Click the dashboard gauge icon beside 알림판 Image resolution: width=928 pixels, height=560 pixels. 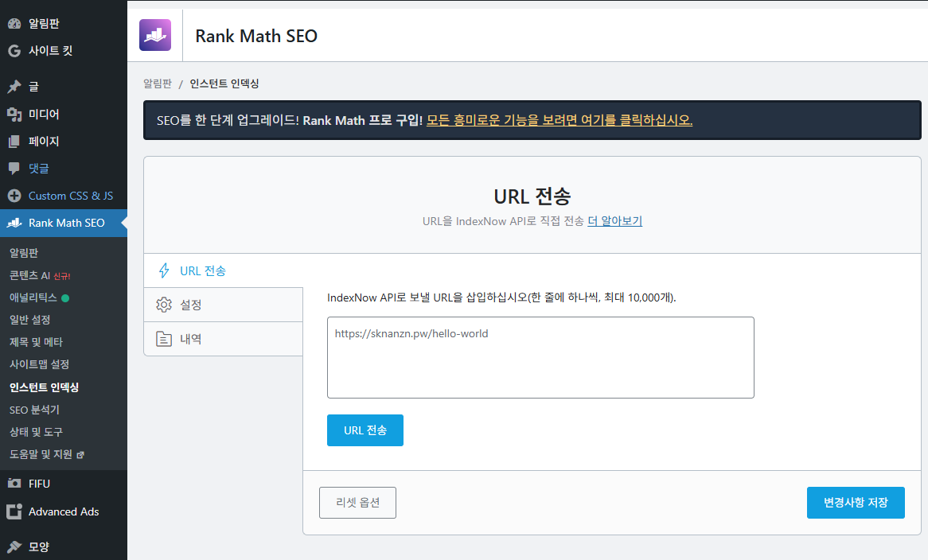[14, 24]
